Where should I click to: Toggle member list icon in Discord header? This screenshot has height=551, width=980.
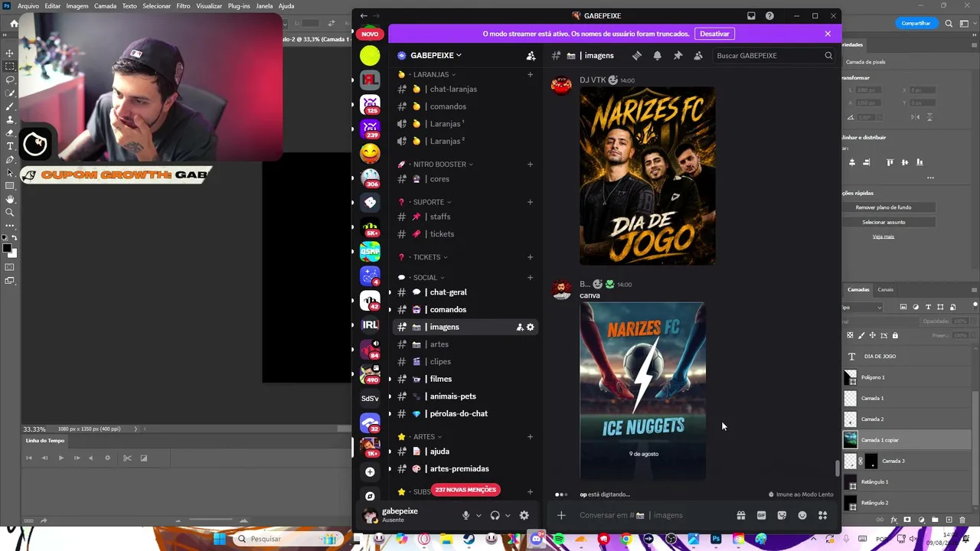pyautogui.click(x=698, y=55)
